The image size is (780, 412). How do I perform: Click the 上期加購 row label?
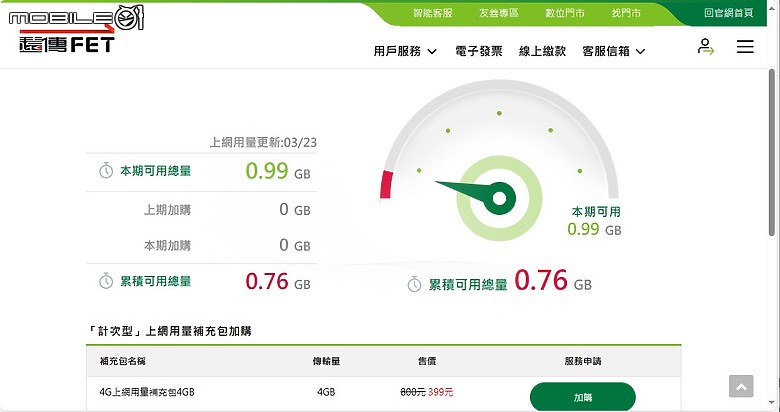[x=167, y=209]
